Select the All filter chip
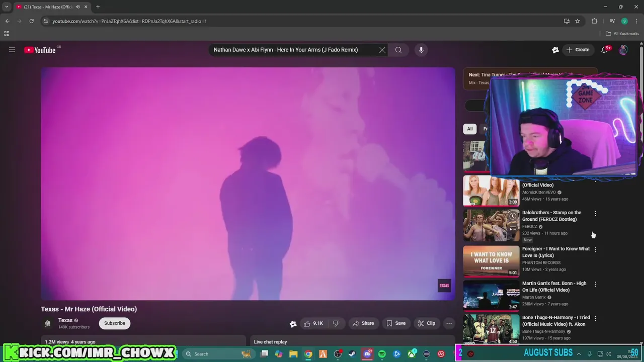The width and height of the screenshot is (644, 362). click(470, 129)
